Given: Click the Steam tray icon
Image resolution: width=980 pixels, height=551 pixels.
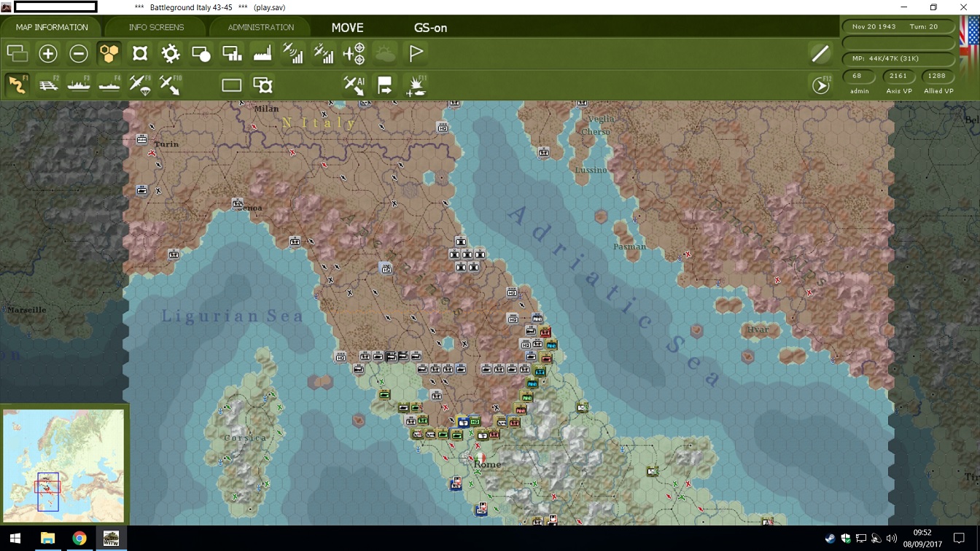Looking at the screenshot, I should pos(831,539).
